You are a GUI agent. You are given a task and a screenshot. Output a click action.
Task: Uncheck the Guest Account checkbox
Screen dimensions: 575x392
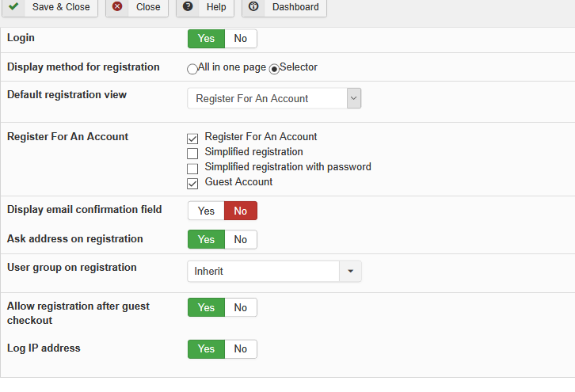coord(192,183)
